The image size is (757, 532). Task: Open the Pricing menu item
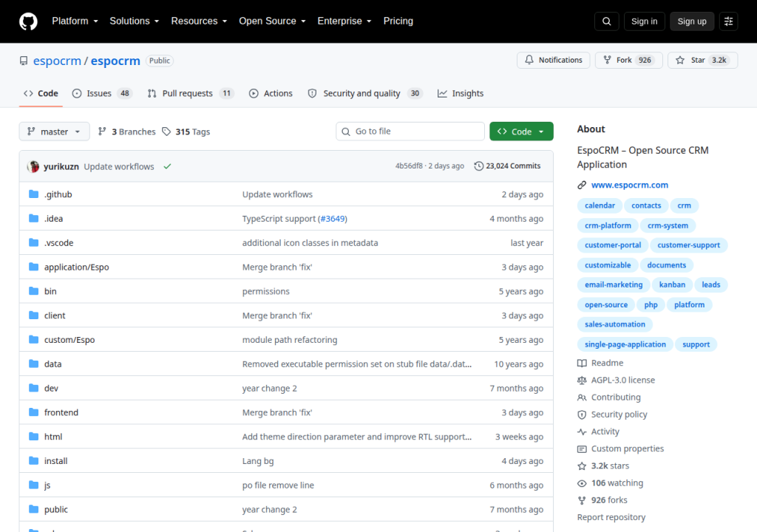(x=398, y=21)
